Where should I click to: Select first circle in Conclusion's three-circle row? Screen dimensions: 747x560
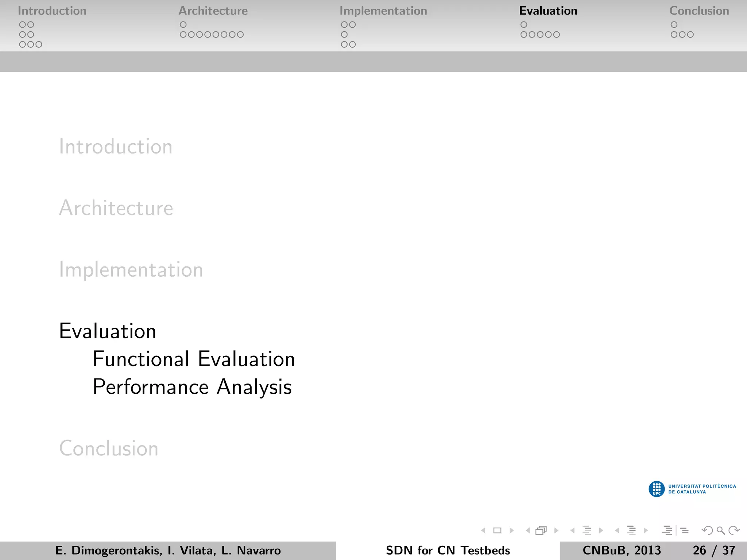[674, 35]
